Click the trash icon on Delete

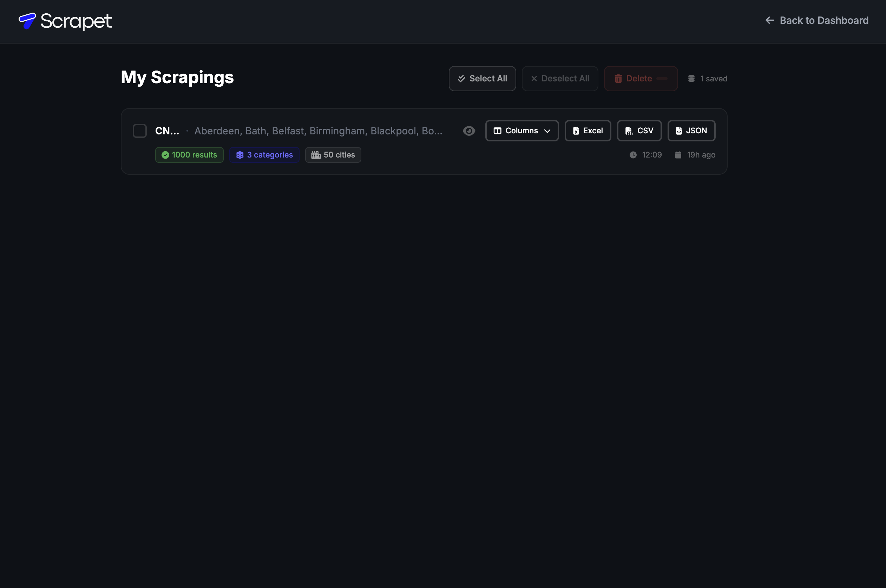(x=618, y=79)
